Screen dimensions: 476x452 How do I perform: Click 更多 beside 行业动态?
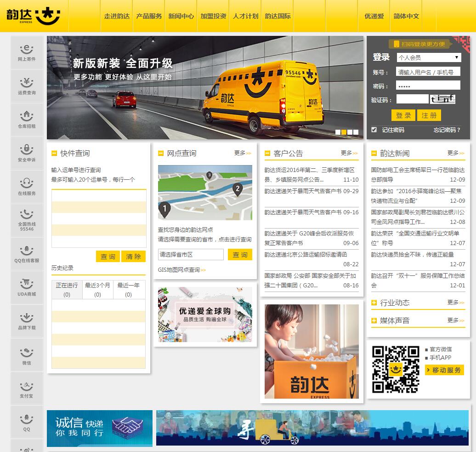point(456,302)
